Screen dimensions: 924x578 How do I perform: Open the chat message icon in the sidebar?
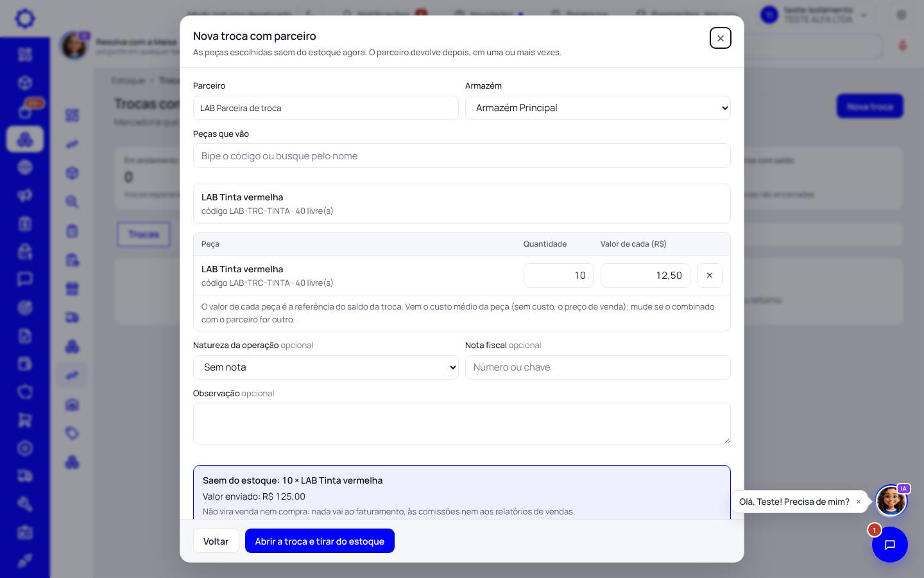click(24, 279)
